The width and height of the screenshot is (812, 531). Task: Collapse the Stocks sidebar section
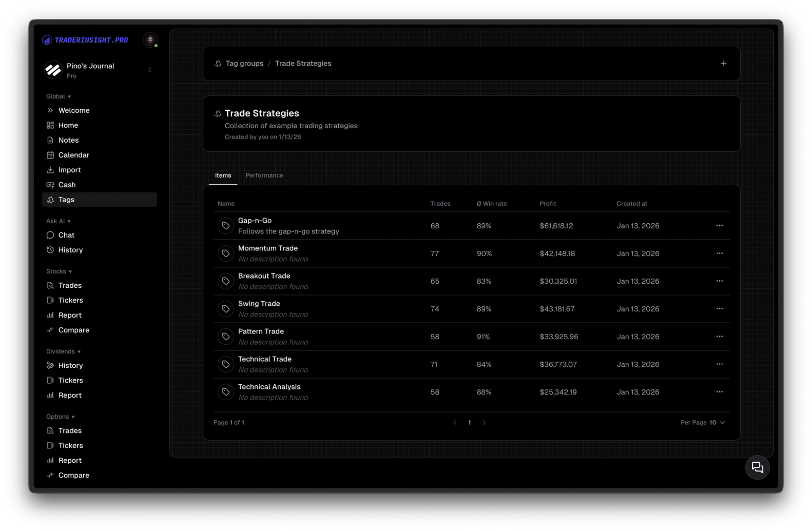(59, 271)
